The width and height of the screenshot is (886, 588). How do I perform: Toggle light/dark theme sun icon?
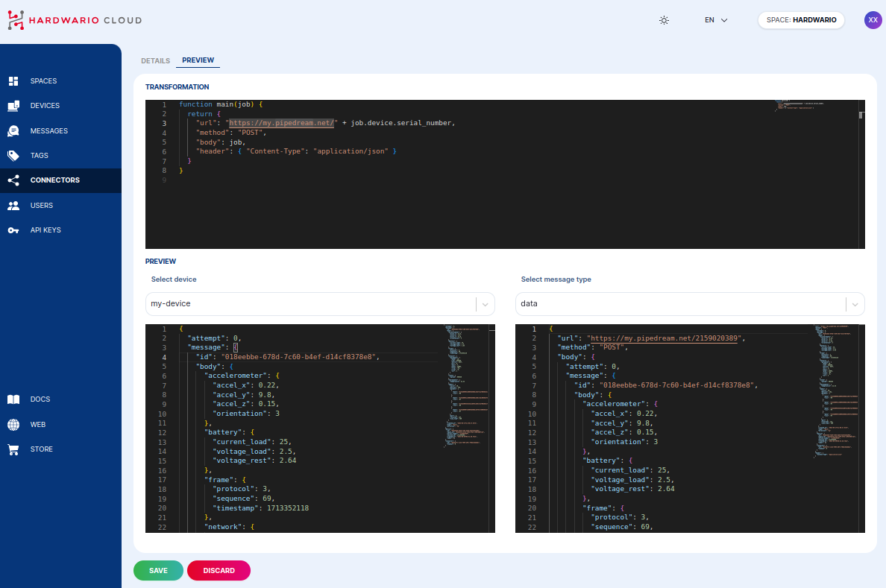(x=664, y=20)
